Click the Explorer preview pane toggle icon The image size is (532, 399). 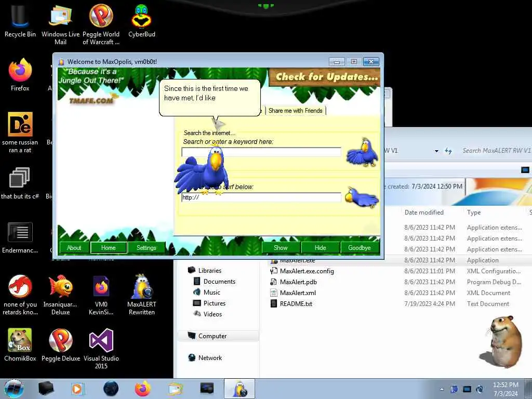[525, 169]
